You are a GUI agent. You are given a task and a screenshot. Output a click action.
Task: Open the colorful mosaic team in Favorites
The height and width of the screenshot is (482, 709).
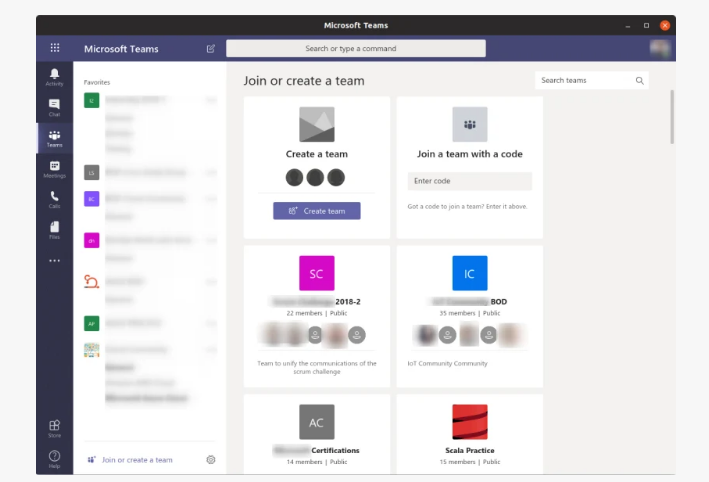click(x=91, y=350)
